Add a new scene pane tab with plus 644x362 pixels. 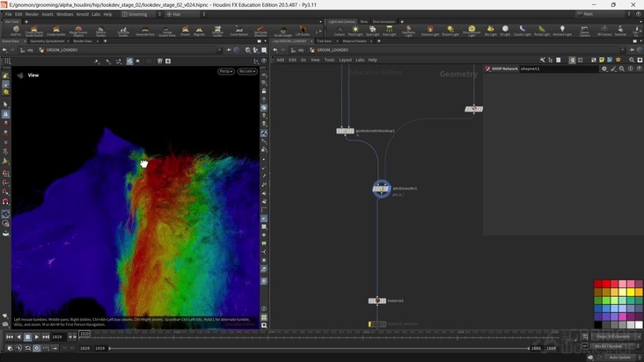[x=106, y=41]
